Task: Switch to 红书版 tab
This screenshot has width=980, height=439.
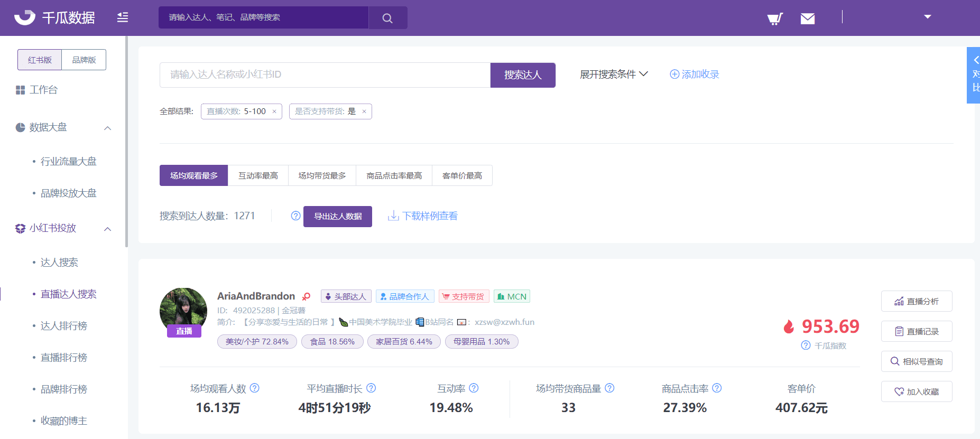Action: [40, 60]
